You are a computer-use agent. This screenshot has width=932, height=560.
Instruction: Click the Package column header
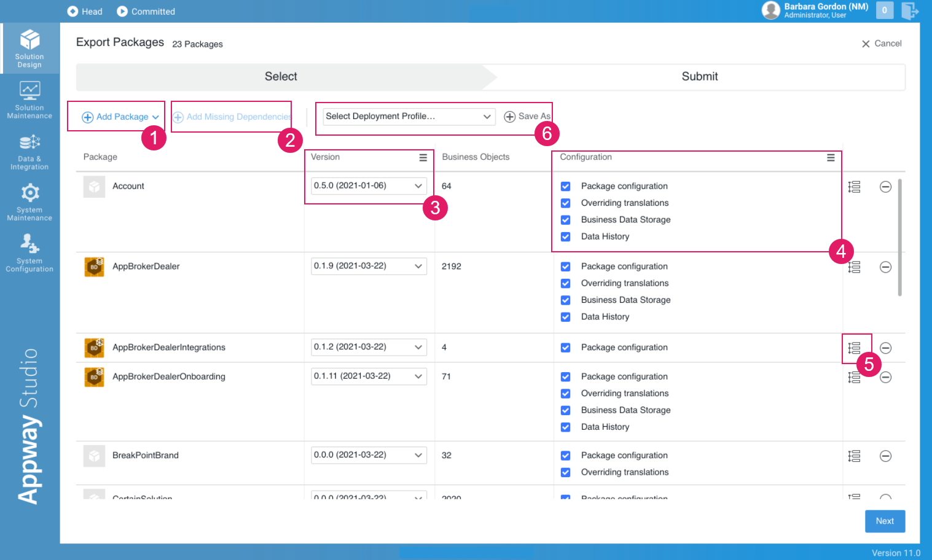100,157
